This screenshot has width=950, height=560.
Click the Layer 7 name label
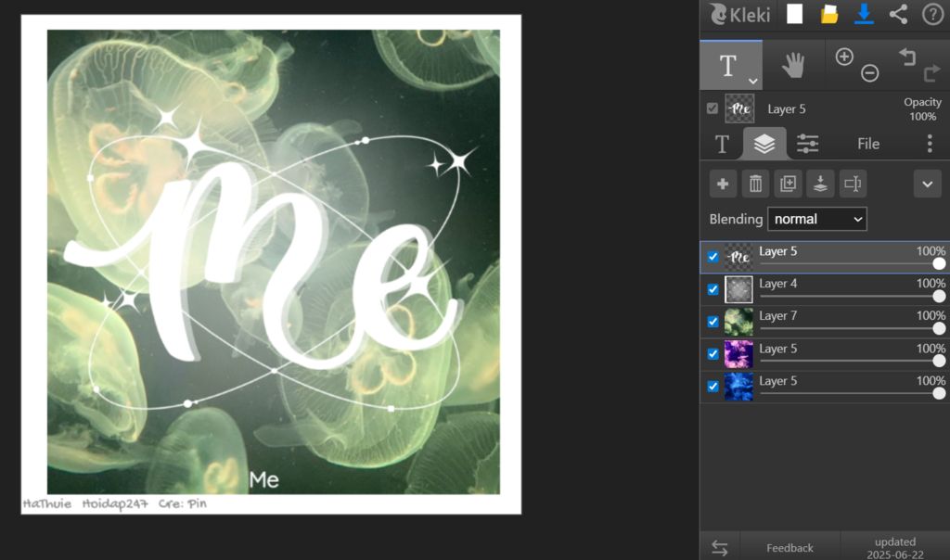(x=778, y=315)
